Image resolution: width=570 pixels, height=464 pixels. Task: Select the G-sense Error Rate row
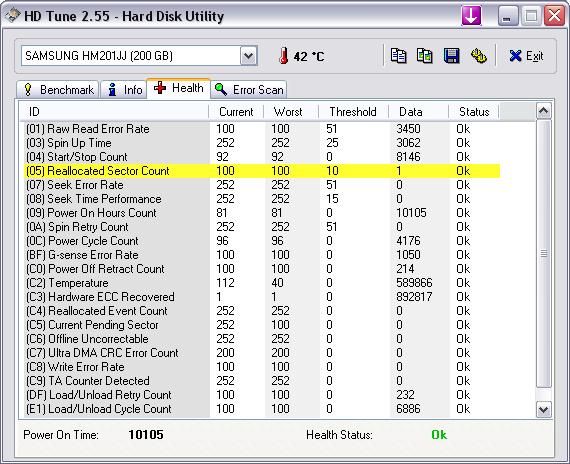click(x=262, y=255)
